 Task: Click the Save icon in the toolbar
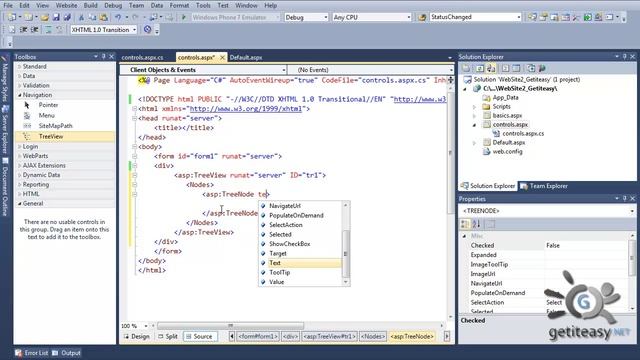[56, 17]
